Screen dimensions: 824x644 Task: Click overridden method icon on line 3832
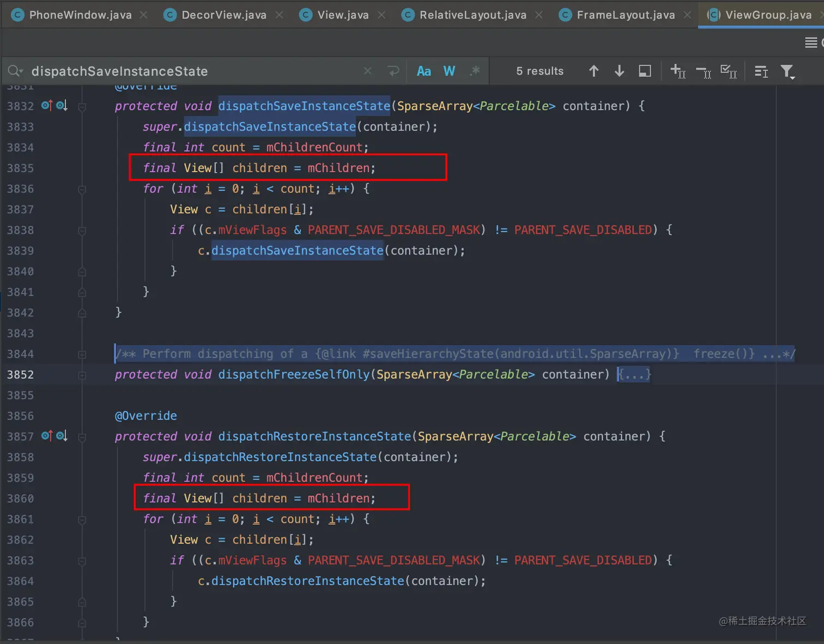(62, 105)
